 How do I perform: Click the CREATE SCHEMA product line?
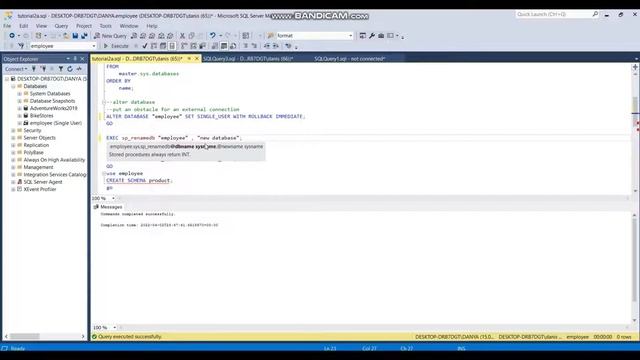tap(139, 180)
